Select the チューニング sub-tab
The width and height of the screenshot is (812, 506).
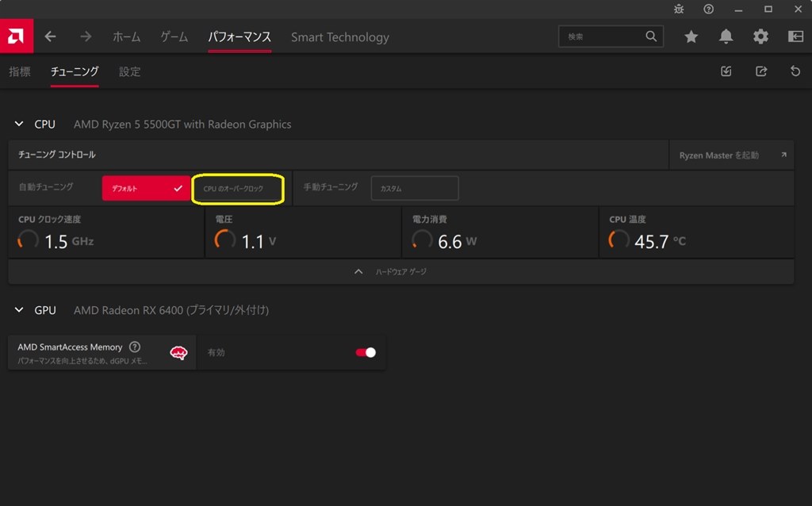coord(75,71)
